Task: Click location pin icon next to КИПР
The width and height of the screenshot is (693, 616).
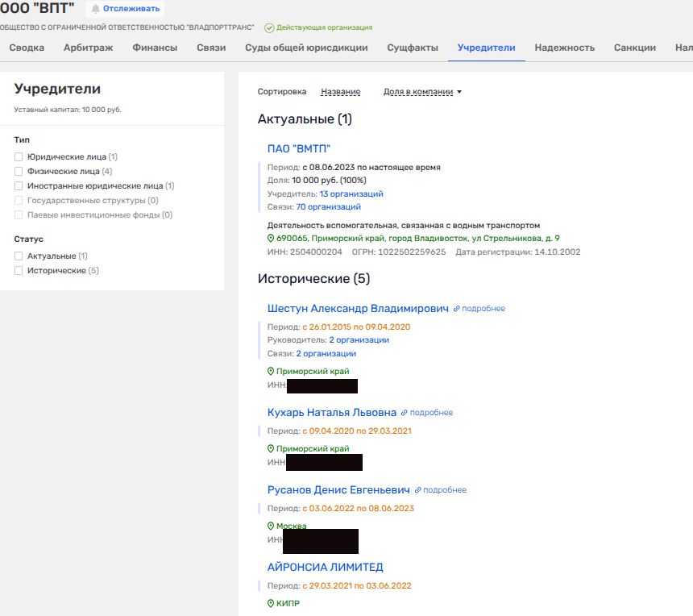Action: coord(271,604)
